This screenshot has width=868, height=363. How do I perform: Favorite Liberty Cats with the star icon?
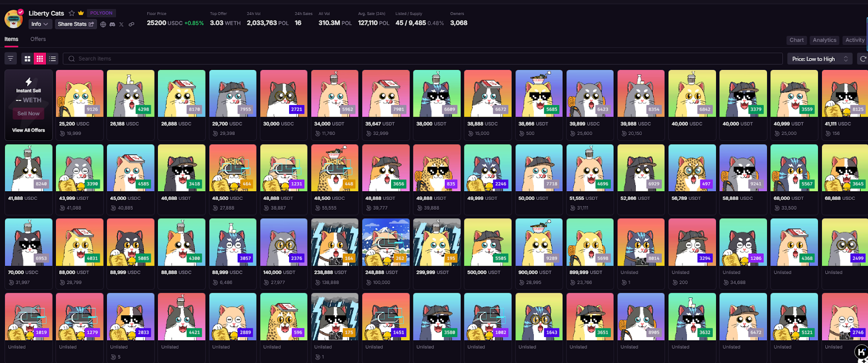point(72,13)
